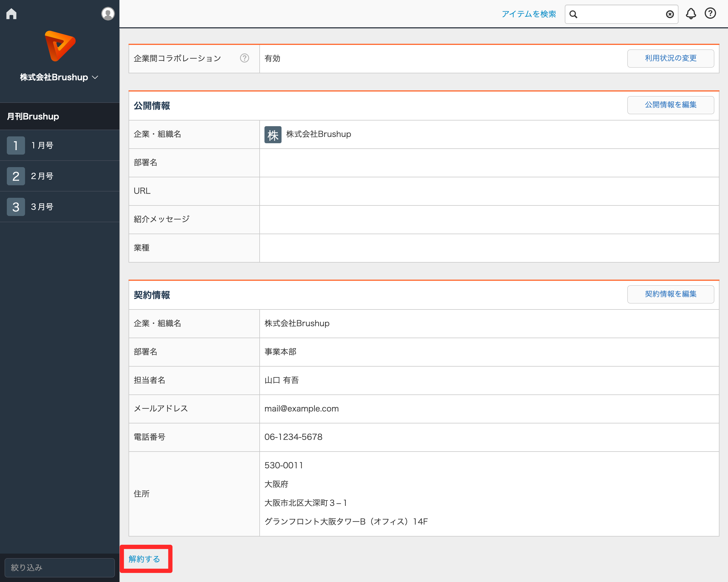The height and width of the screenshot is (582, 728).
Task: Select contract company name 株式会社Brushup under 契約情報
Action: coord(297,323)
